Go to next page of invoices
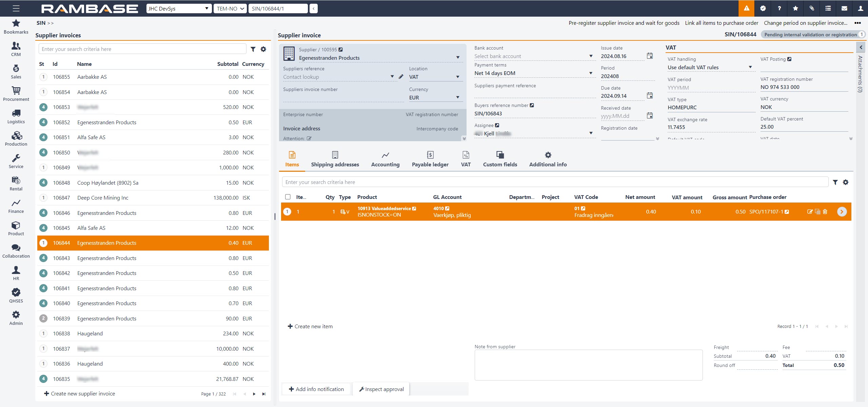 point(254,394)
